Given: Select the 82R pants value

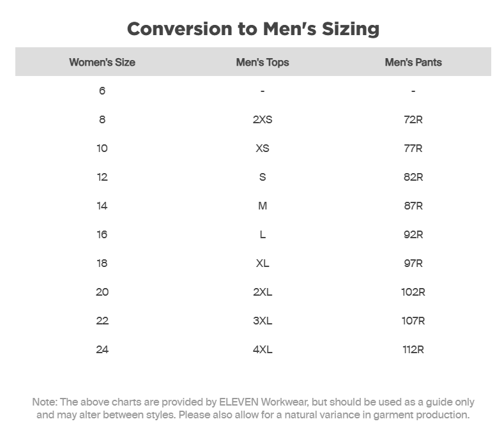Looking at the screenshot, I should 413,177.
